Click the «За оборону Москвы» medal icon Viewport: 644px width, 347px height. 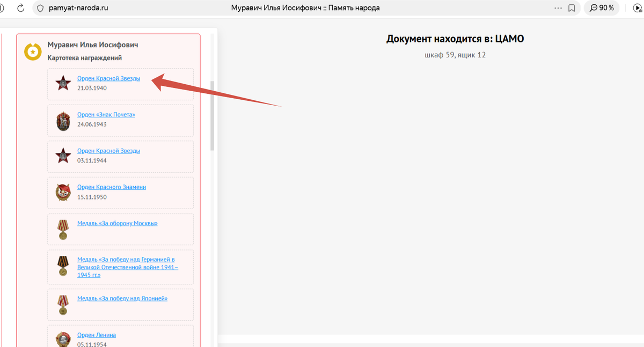[x=63, y=229]
